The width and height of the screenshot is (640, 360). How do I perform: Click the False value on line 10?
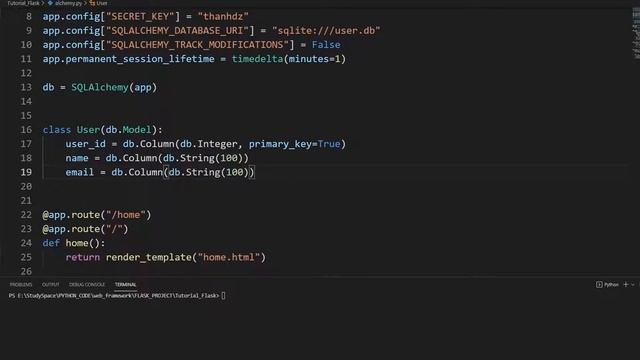(x=326, y=45)
